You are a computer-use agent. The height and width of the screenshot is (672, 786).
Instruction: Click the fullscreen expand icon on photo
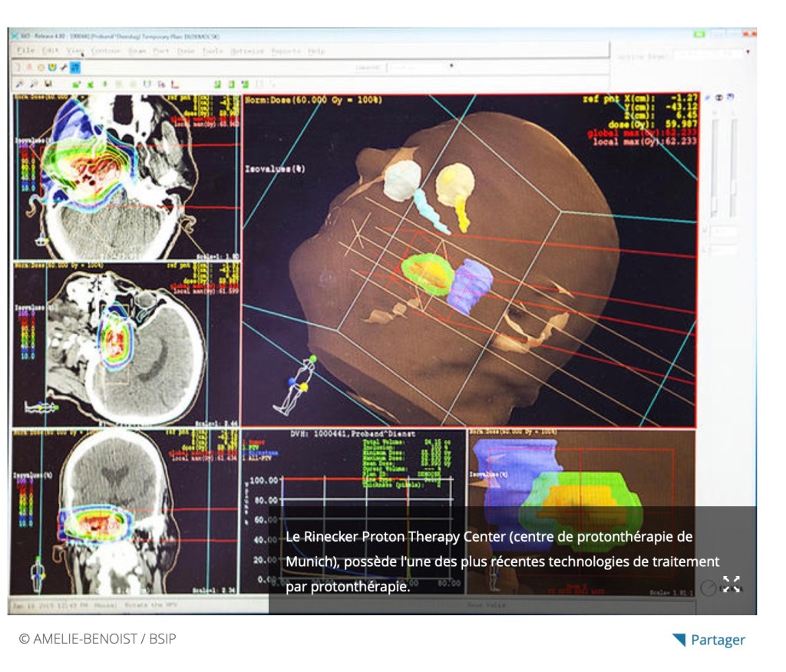coord(731,585)
